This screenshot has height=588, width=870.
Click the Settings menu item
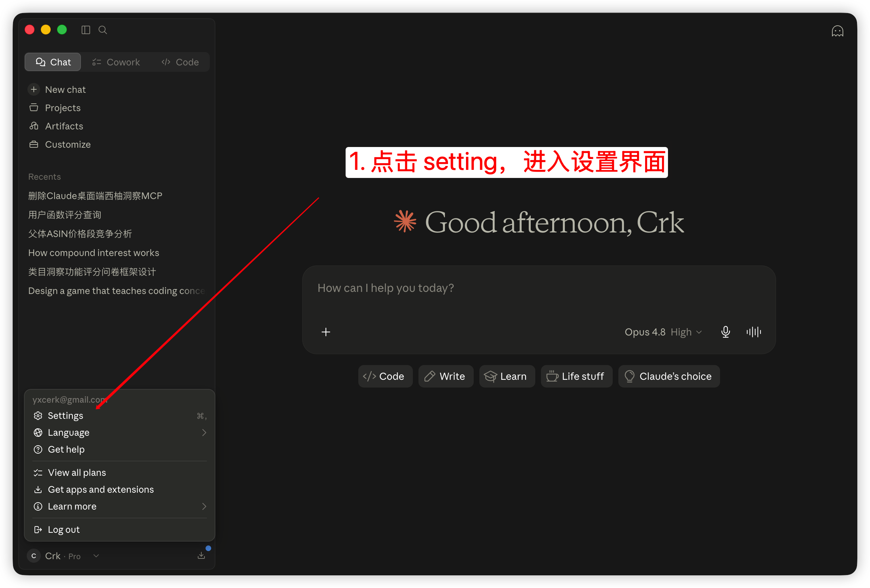pyautogui.click(x=120, y=416)
